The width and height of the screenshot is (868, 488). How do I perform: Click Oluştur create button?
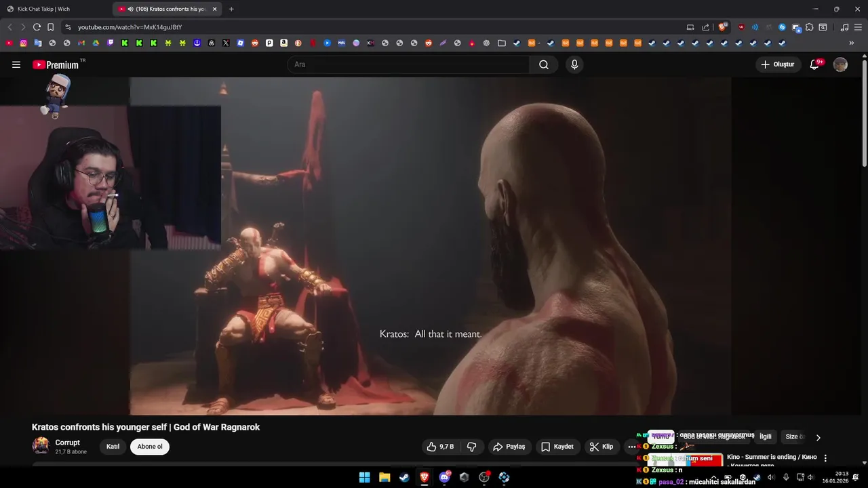(778, 64)
